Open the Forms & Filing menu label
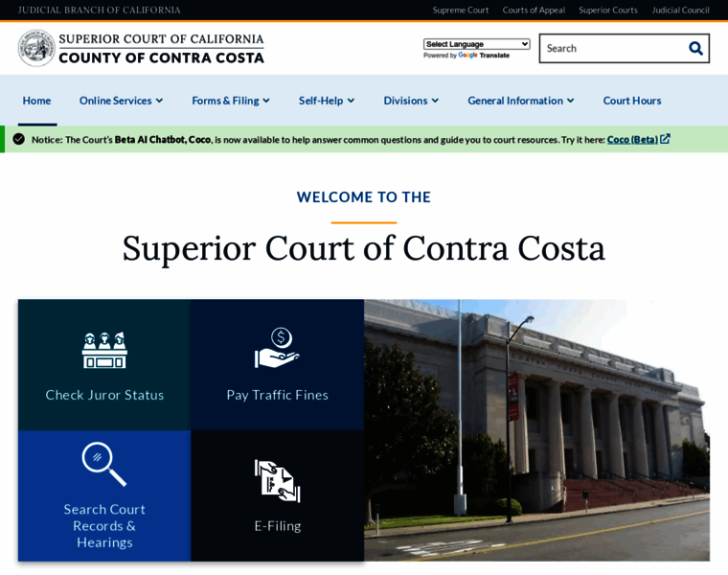The image size is (728, 575). click(225, 101)
